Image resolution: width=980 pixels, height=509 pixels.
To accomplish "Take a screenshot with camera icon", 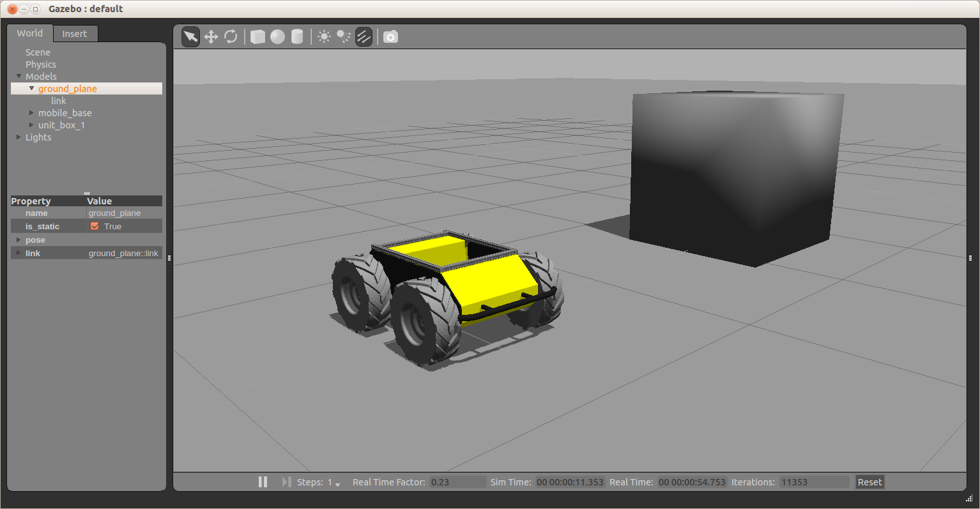I will [x=390, y=37].
